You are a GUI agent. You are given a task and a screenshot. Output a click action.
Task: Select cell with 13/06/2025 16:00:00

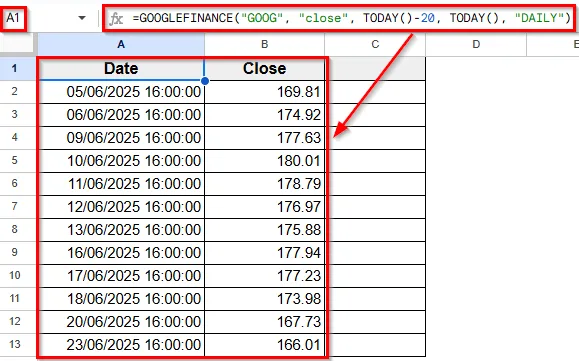(121, 230)
